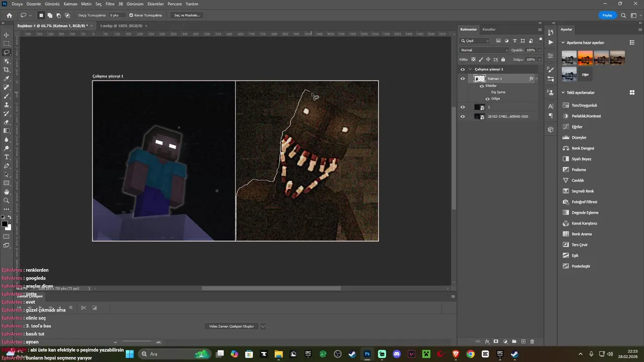Image resolution: width=644 pixels, height=362 pixels.
Task: Open Photoshop from the Windows taskbar
Action: point(367,354)
